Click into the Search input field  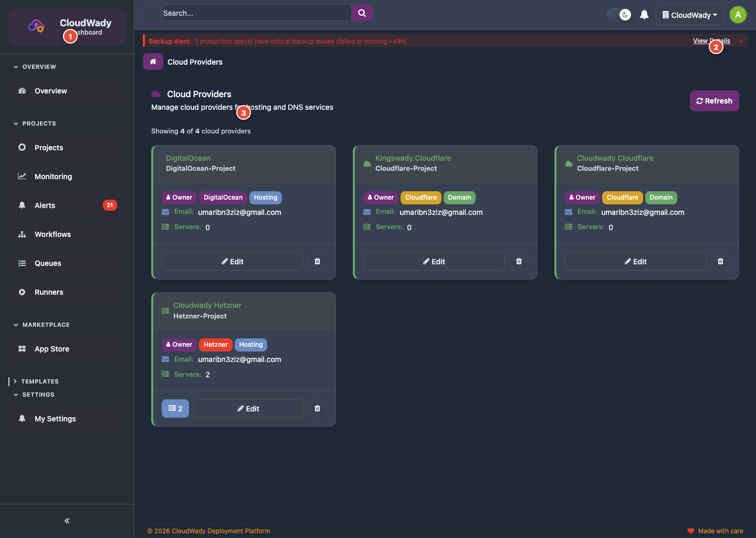tap(256, 13)
